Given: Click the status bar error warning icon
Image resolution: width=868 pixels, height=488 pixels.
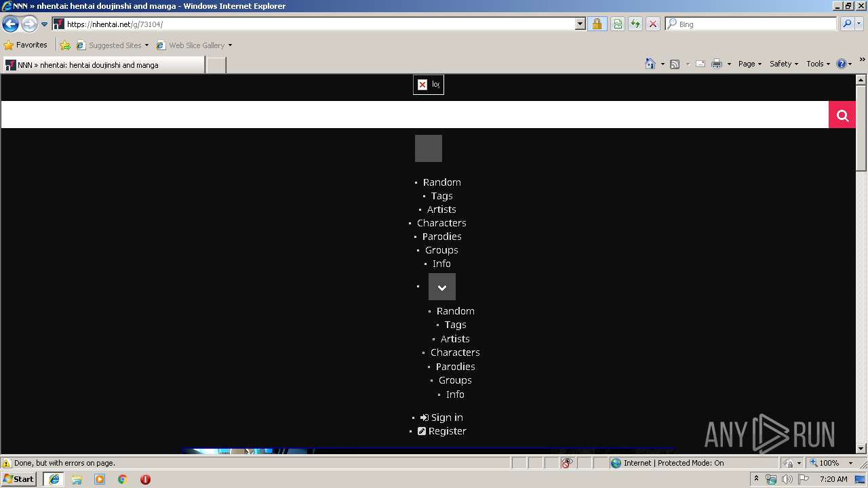Looking at the screenshot, I should click(7, 463).
